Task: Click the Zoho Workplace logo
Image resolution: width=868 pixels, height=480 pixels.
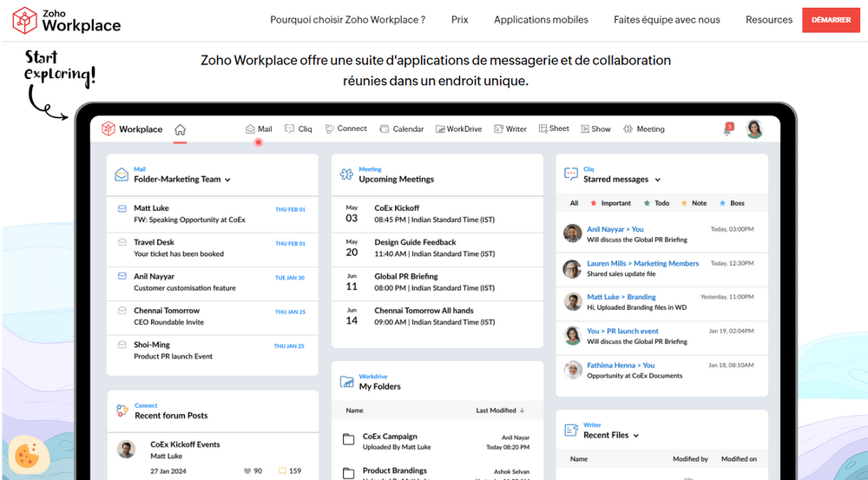Action: tap(67, 21)
